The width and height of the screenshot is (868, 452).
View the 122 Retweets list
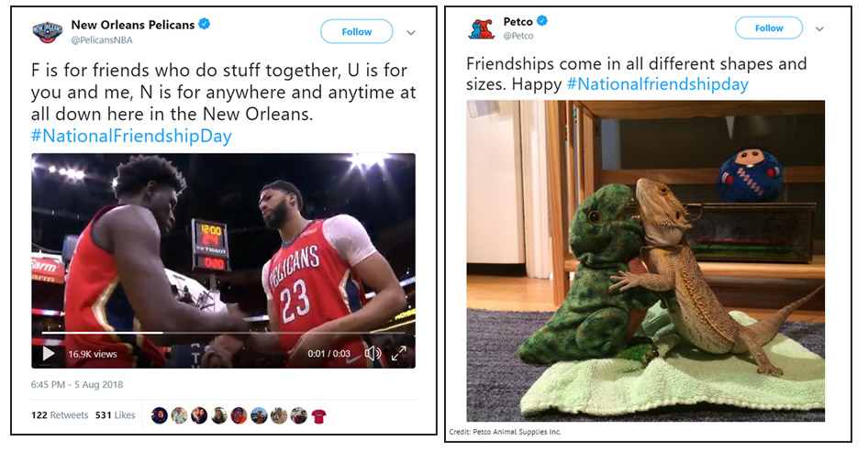[60, 415]
